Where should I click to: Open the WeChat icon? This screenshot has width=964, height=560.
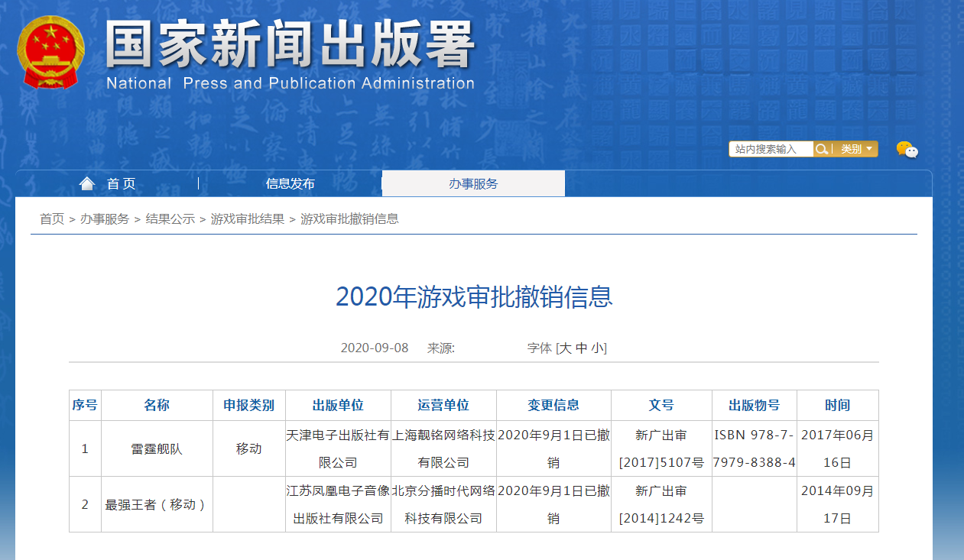pyautogui.click(x=907, y=150)
